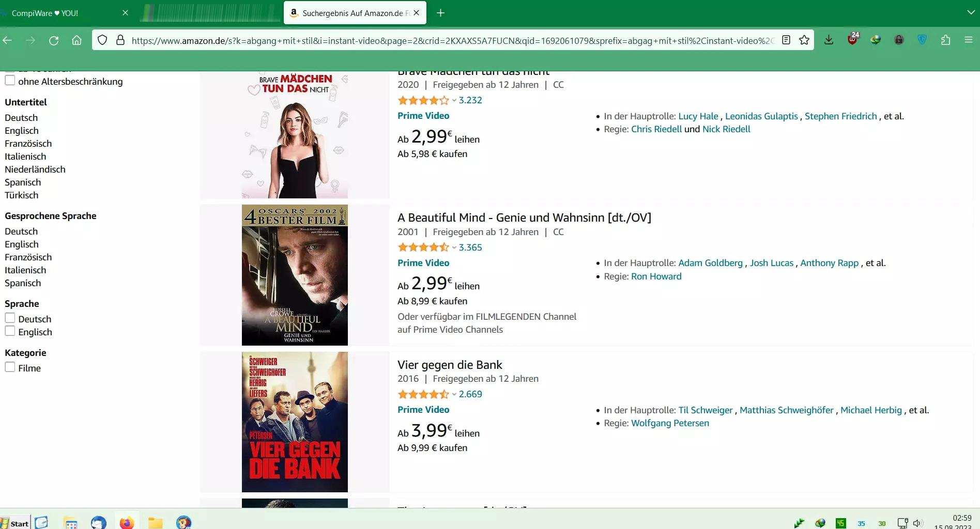Open tracking protection shield in address bar
Screen dimensions: 980x529
[x=102, y=40]
